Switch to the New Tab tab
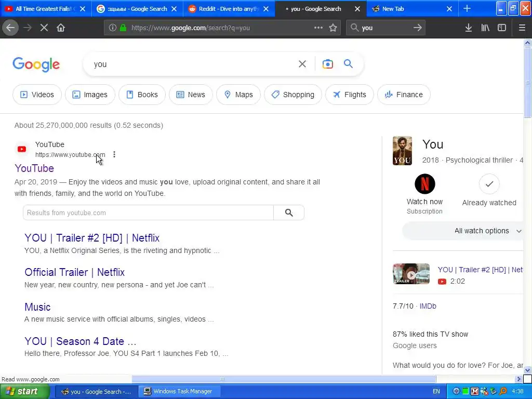532x399 pixels. pos(407,9)
